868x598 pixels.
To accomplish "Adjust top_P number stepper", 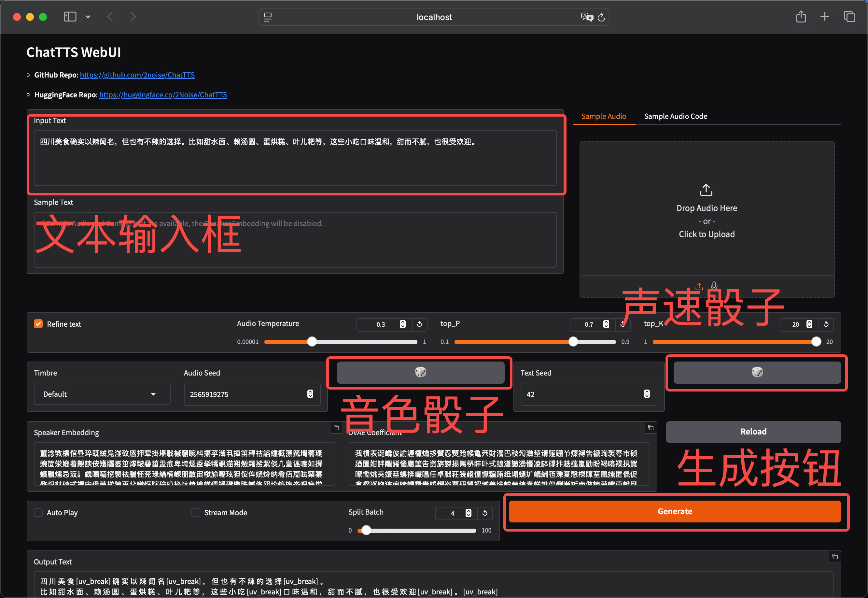I will pyautogui.click(x=606, y=324).
